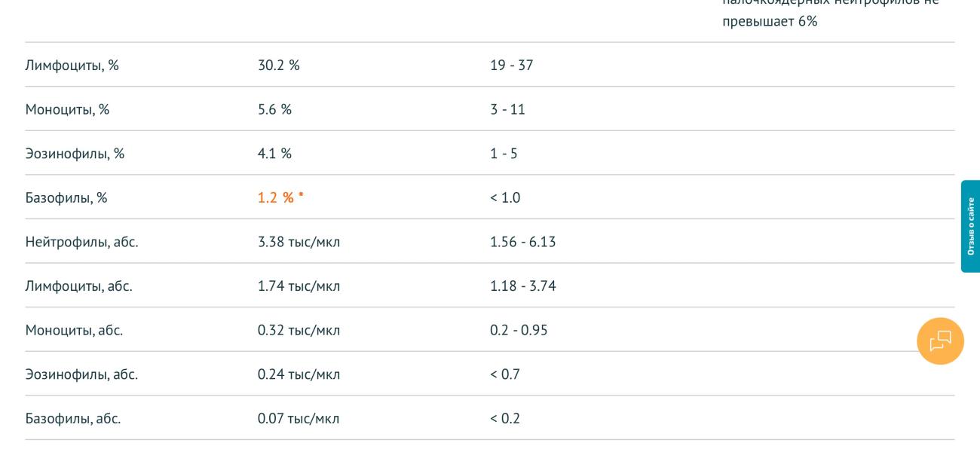The height and width of the screenshot is (452, 980).
Task: Click the reference range '19 - 37'
Action: (x=511, y=65)
